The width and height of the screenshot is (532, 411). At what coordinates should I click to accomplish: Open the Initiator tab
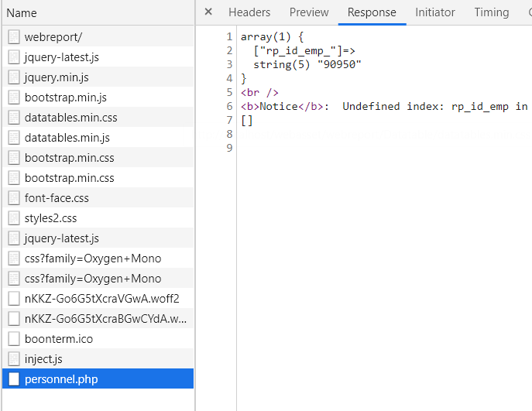pyautogui.click(x=435, y=12)
